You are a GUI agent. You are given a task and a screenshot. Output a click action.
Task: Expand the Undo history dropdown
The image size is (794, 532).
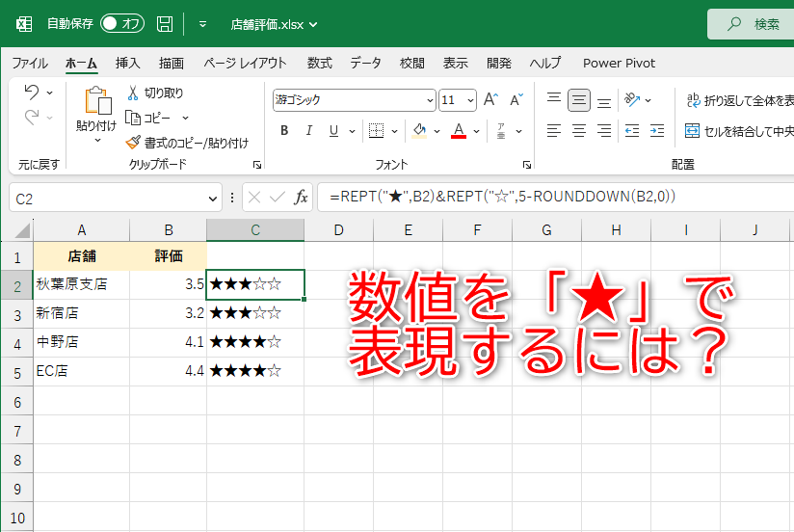(x=50, y=93)
